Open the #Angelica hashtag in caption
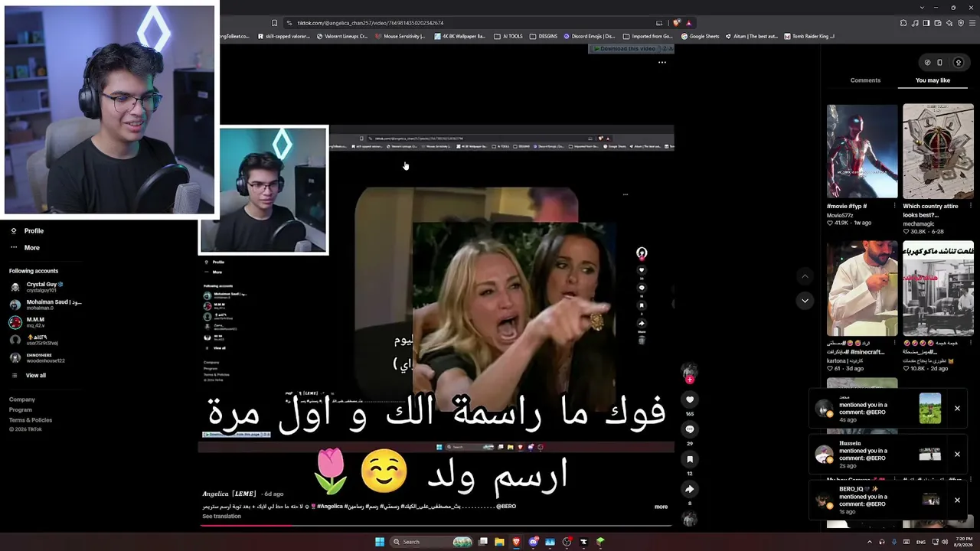The width and height of the screenshot is (980, 551). pos(330,507)
